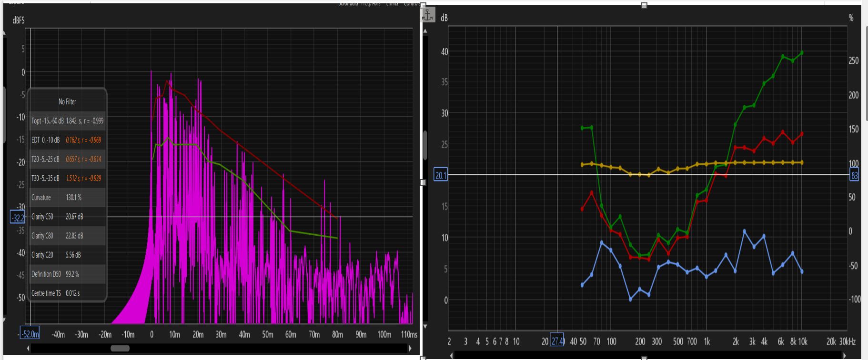Click right arrow of impulse graph horizontal scrollbar

[410, 349]
